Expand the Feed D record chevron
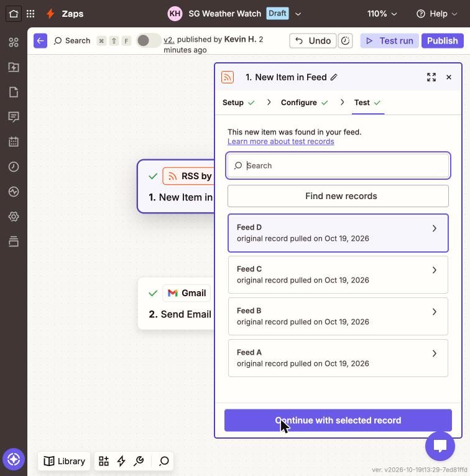The width and height of the screenshot is (470, 476). coord(434,228)
